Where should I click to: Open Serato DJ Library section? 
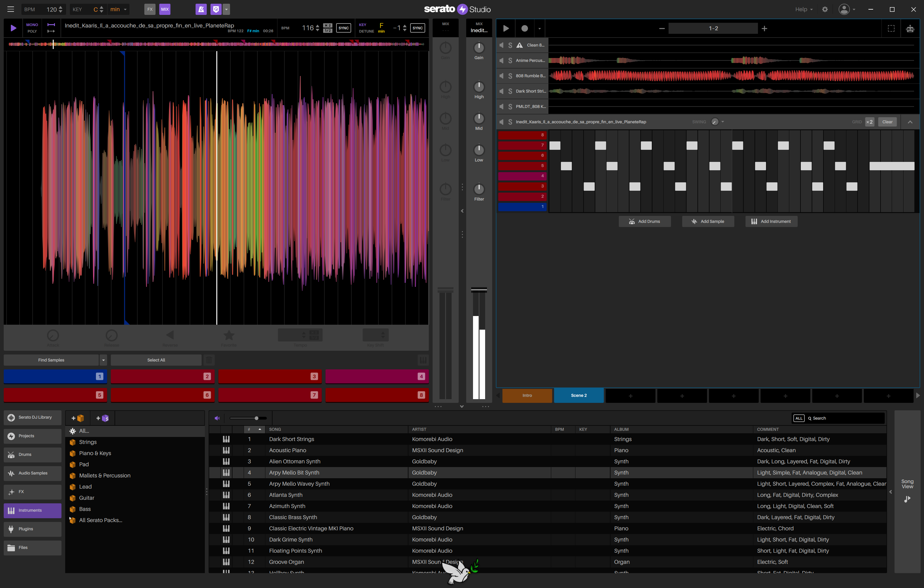pyautogui.click(x=33, y=417)
